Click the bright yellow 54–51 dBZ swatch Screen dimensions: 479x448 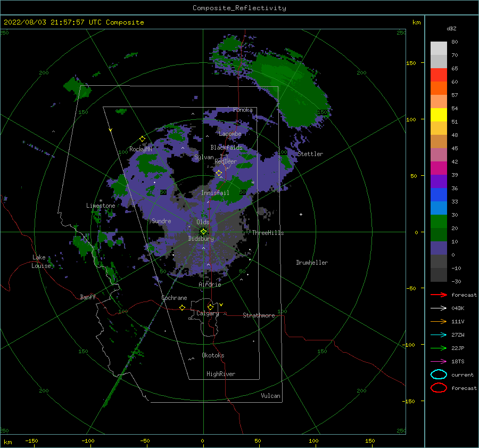[x=439, y=115]
